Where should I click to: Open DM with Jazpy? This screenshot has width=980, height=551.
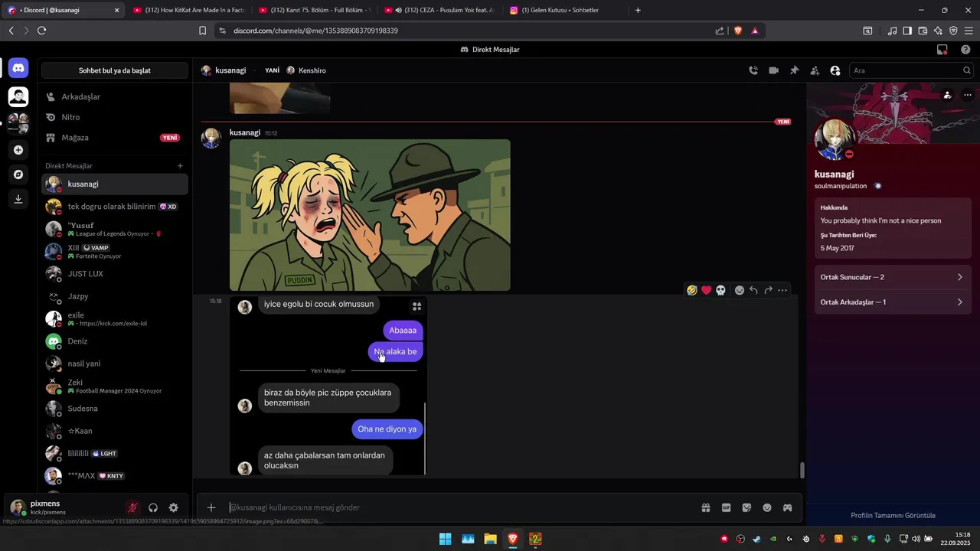tap(115, 296)
